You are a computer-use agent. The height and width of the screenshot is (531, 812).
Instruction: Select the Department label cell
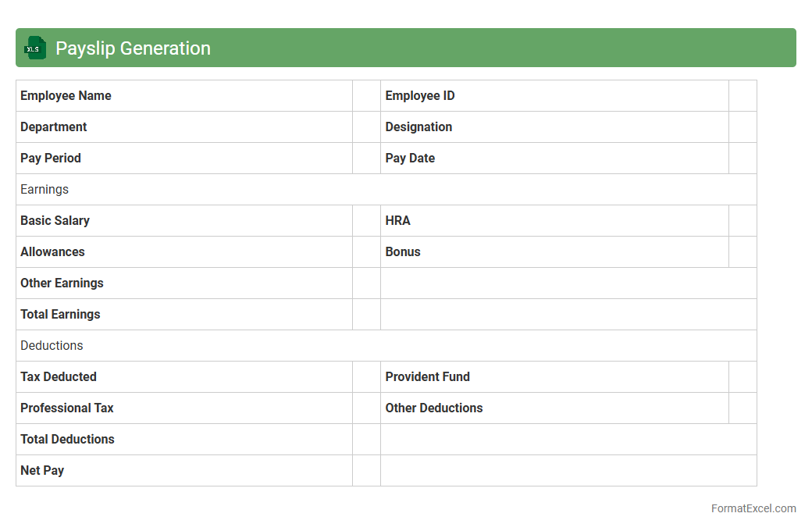click(183, 127)
